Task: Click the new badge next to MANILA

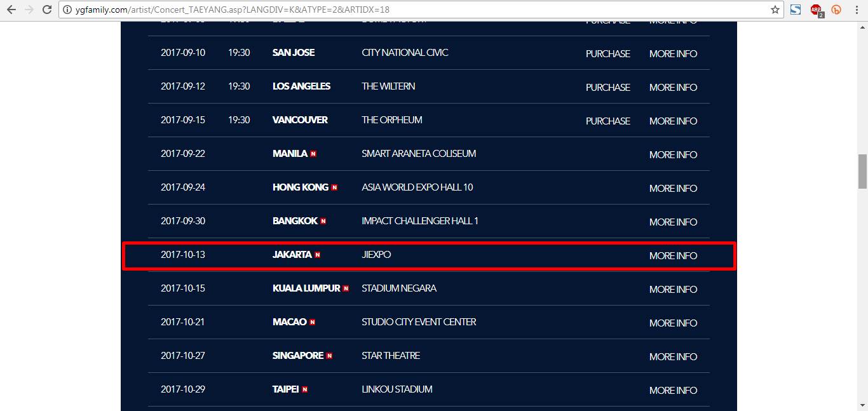Action: tap(313, 154)
